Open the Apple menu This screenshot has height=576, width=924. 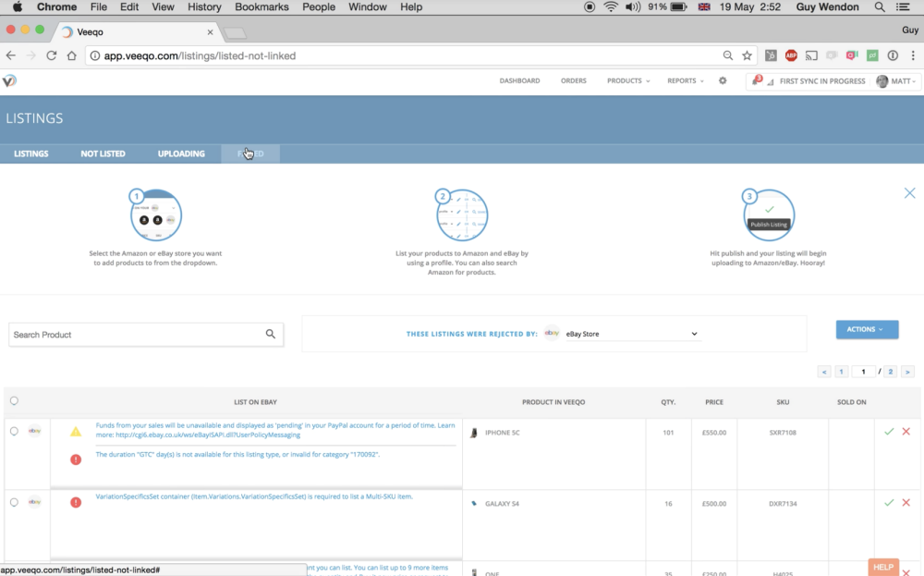pos(18,7)
